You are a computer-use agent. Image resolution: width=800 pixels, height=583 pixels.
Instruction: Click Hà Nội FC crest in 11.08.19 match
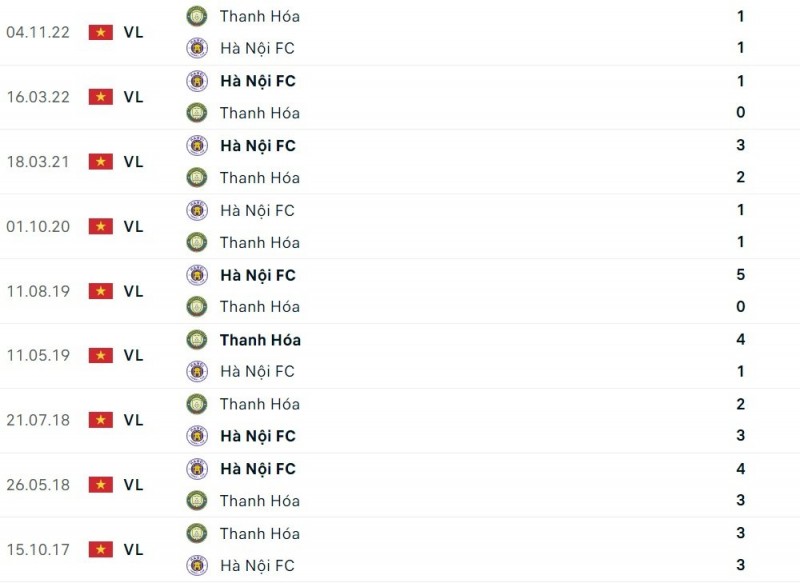coord(197,275)
